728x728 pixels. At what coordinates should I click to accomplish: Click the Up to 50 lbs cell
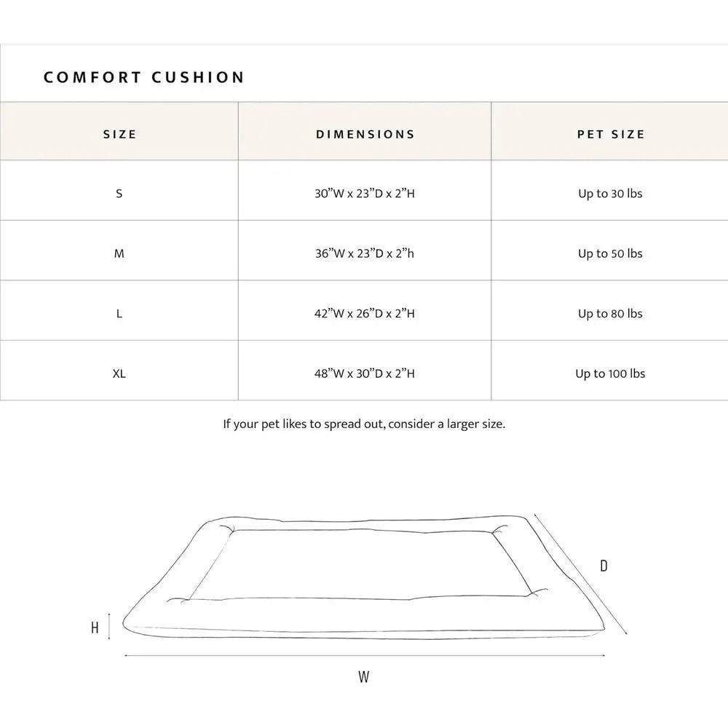pyautogui.click(x=610, y=253)
